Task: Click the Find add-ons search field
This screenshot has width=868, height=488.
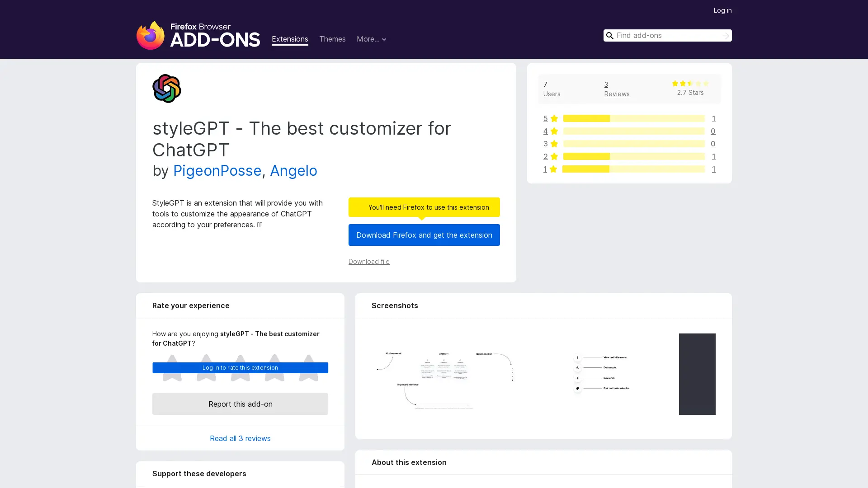Action: coord(665,35)
